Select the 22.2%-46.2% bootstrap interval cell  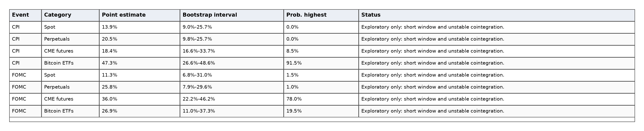[x=232, y=99]
